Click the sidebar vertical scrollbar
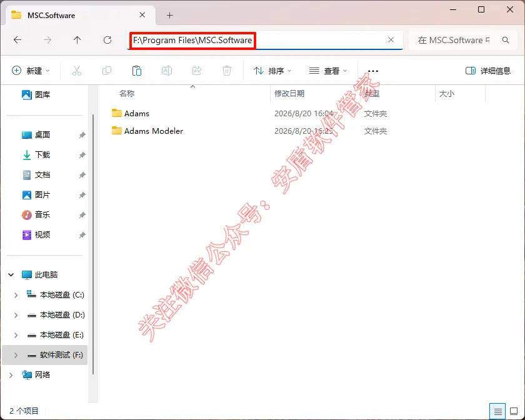 point(93,244)
